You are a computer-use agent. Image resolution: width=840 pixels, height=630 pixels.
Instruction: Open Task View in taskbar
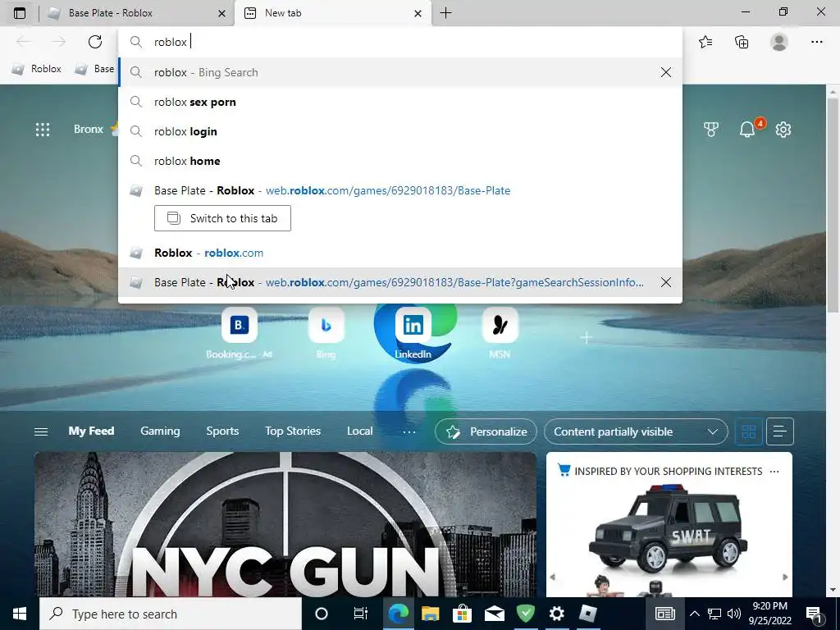coord(361,614)
